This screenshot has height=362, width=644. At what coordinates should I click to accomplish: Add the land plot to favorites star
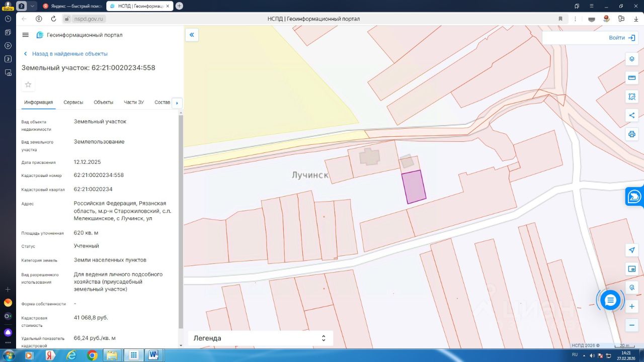tap(28, 84)
